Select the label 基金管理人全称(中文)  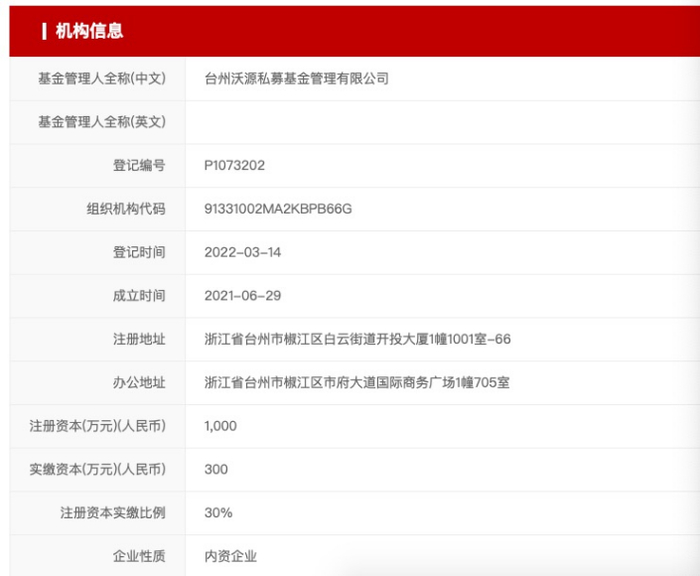click(102, 79)
